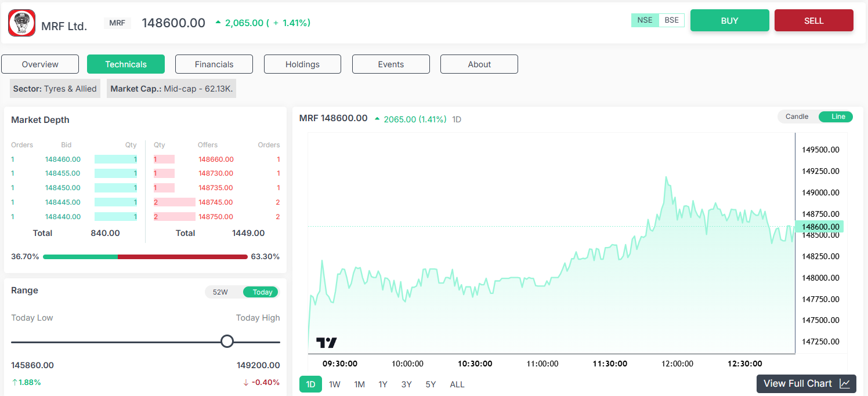Click today's low value 145860.00

pyautogui.click(x=32, y=365)
